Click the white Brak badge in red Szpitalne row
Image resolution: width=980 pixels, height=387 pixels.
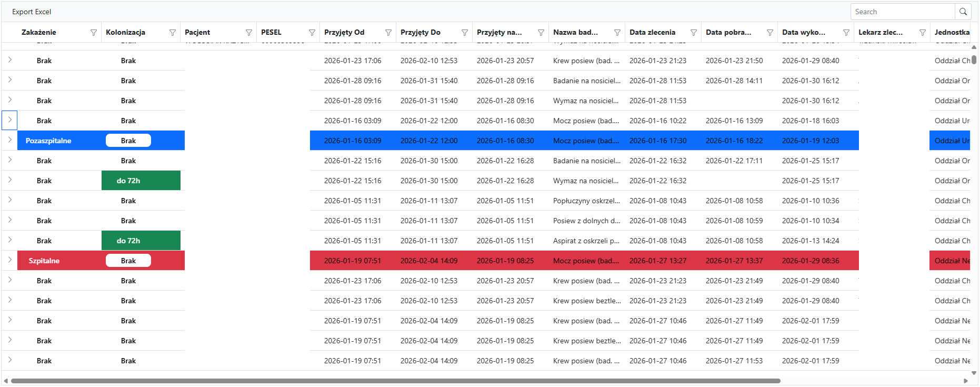click(128, 261)
